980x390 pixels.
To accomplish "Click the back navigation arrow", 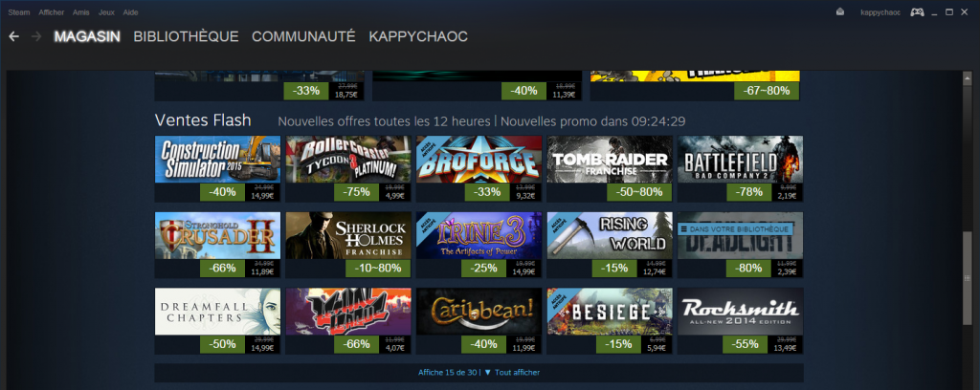I will (x=13, y=37).
